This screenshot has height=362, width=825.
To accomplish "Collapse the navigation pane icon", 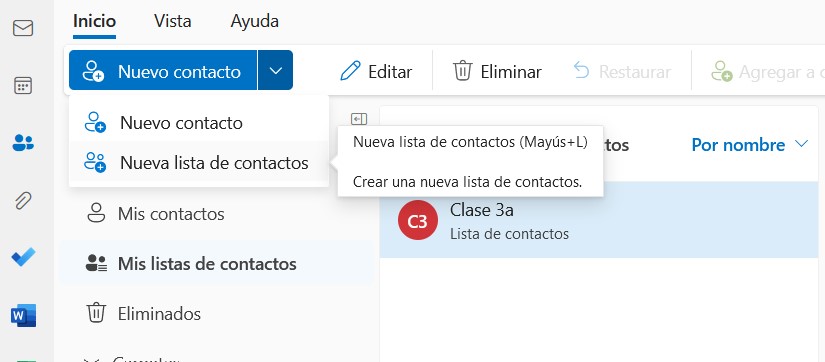I will [x=359, y=119].
